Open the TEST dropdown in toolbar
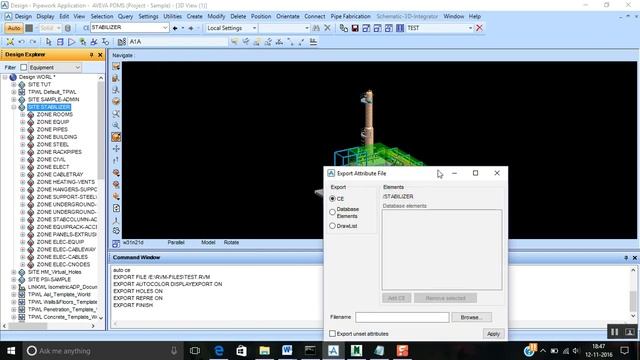Image resolution: width=640 pixels, height=360 pixels. point(470,28)
